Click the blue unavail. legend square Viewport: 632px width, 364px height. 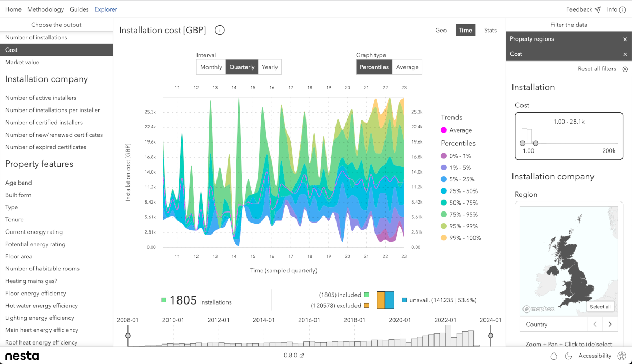[x=404, y=300]
